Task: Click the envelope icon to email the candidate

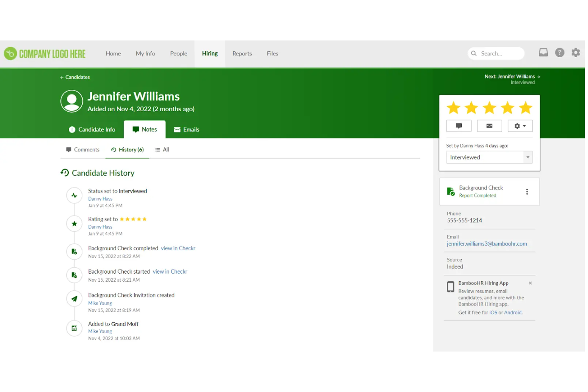Action: (x=489, y=126)
